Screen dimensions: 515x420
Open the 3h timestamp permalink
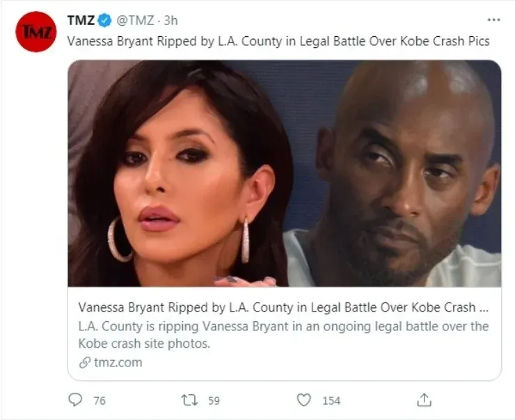[x=171, y=21]
